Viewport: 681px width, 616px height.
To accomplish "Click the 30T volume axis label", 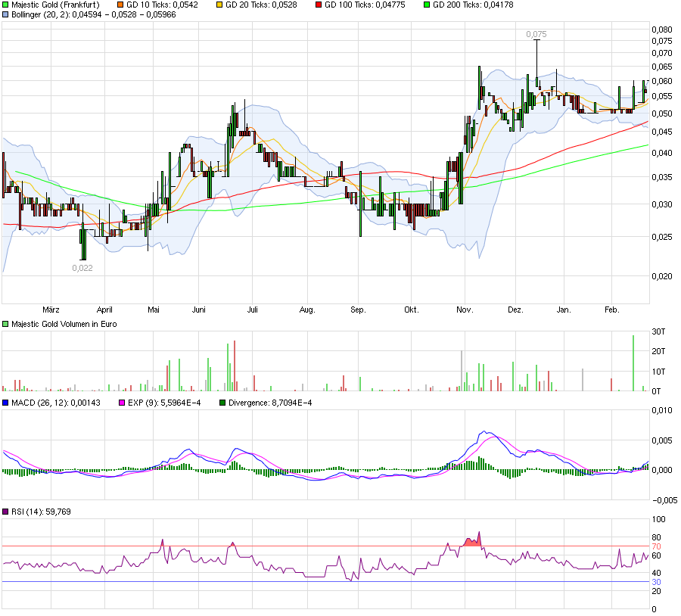I will click(658, 332).
